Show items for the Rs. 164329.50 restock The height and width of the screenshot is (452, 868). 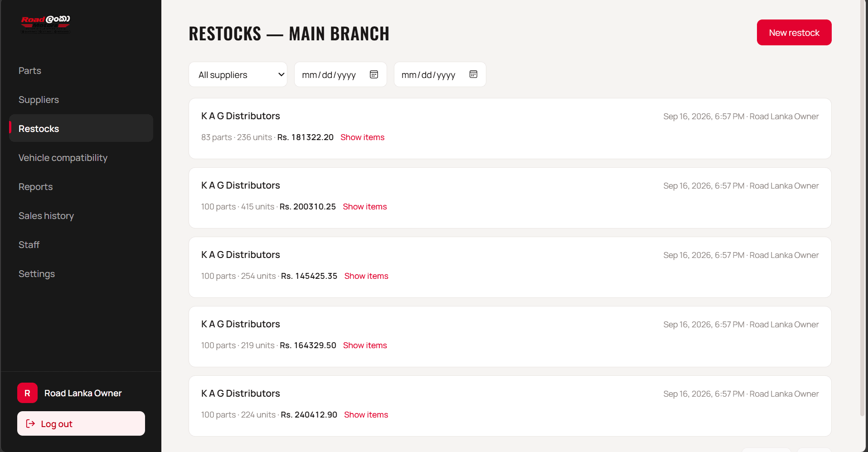pos(365,345)
